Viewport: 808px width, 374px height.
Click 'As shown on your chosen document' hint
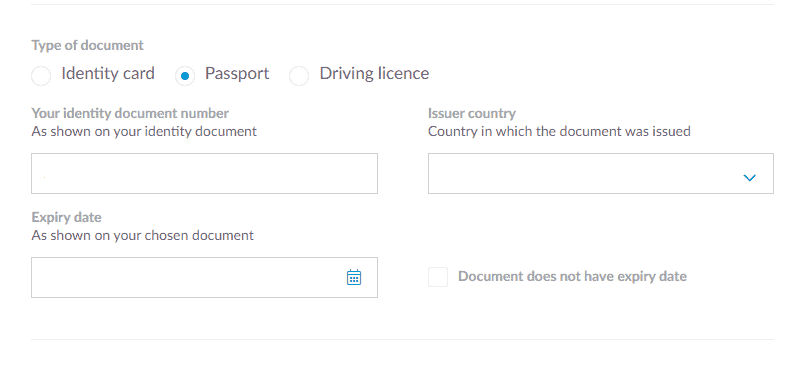pos(143,235)
